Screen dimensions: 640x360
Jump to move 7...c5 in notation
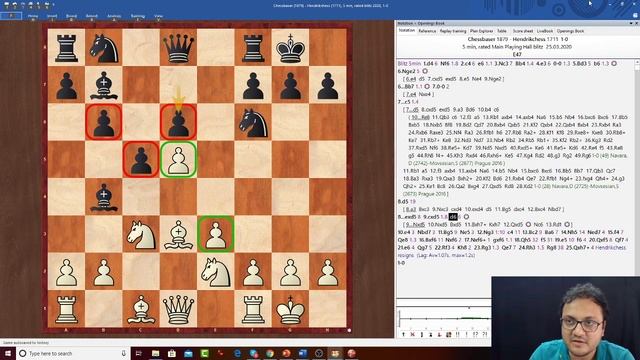[x=404, y=102]
